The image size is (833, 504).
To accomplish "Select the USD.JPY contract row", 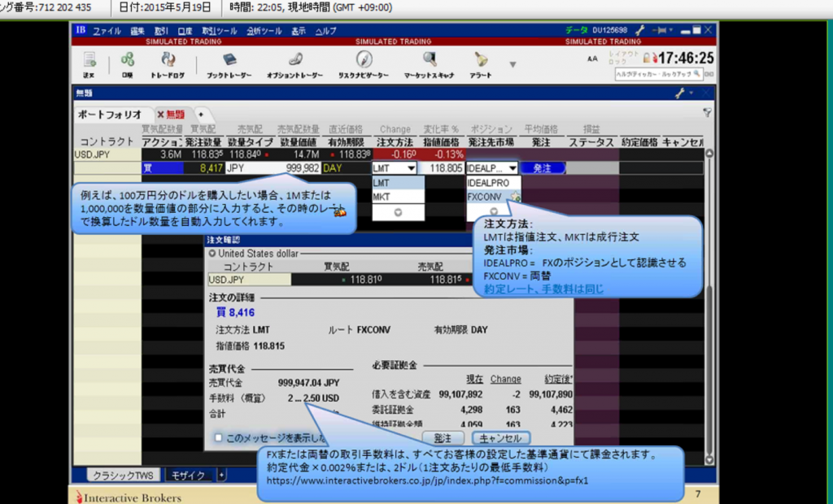I will (x=107, y=154).
